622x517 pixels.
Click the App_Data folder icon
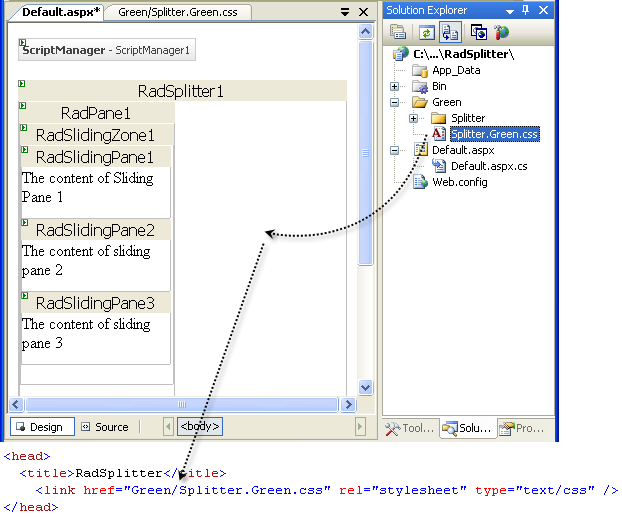click(x=419, y=71)
